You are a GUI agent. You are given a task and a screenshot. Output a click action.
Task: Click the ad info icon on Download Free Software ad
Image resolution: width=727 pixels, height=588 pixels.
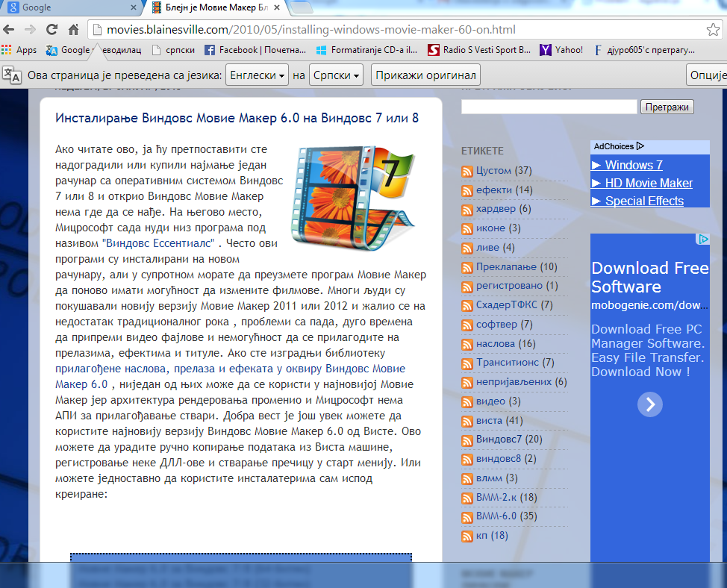pyautogui.click(x=703, y=239)
